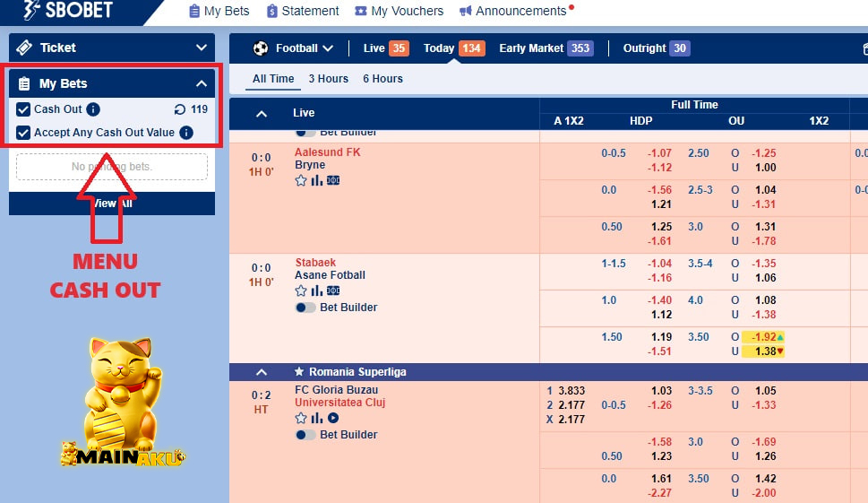Click the football ball icon
The height and width of the screenshot is (503, 868).
click(x=261, y=48)
